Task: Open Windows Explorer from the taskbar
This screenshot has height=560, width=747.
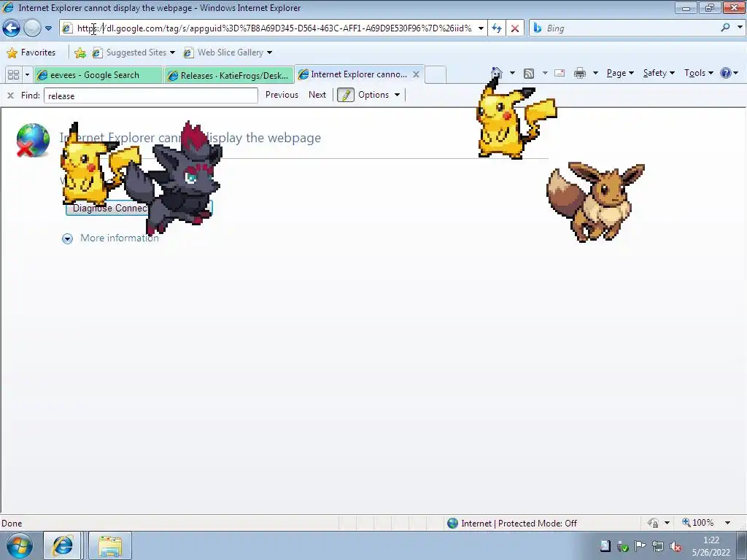Action: tap(110, 545)
